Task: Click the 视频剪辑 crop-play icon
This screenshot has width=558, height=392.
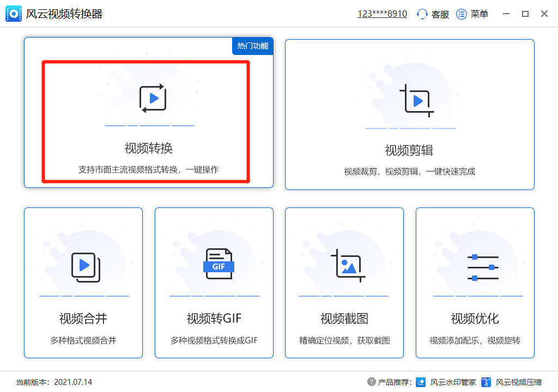Action: click(x=417, y=101)
